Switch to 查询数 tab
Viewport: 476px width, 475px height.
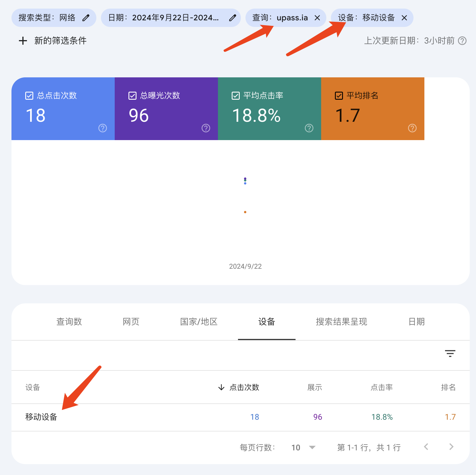pos(69,322)
